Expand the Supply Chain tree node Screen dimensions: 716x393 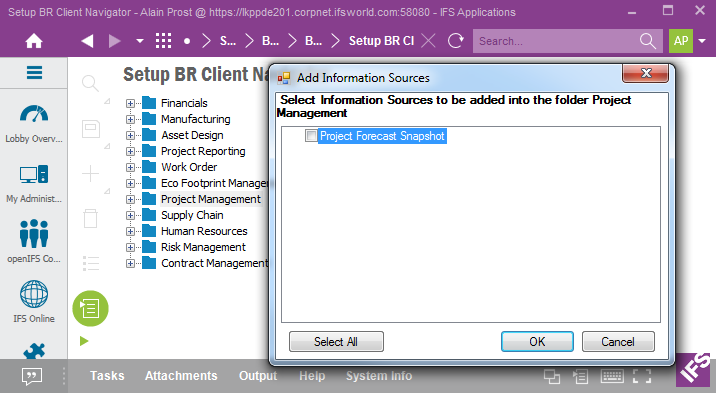click(x=130, y=215)
